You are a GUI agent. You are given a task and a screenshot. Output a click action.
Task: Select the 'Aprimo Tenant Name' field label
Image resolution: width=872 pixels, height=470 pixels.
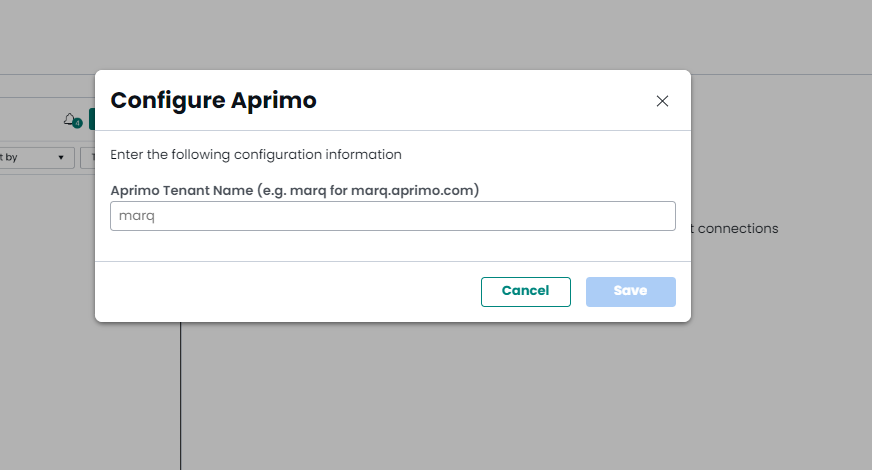[x=295, y=190]
